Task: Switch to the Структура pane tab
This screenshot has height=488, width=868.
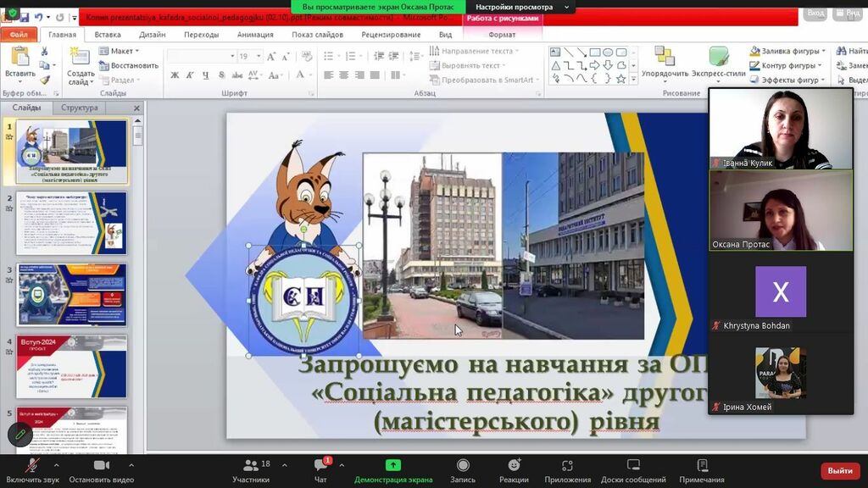Action: tap(80, 108)
